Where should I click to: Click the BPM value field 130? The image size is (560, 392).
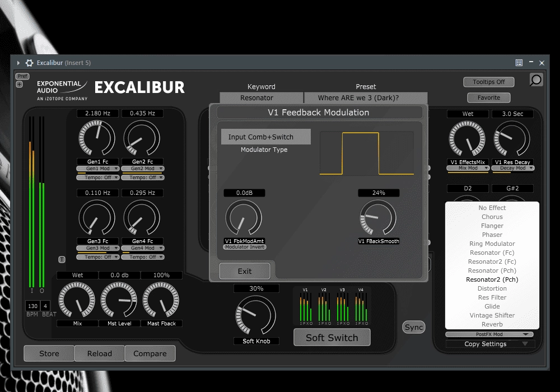(x=32, y=306)
